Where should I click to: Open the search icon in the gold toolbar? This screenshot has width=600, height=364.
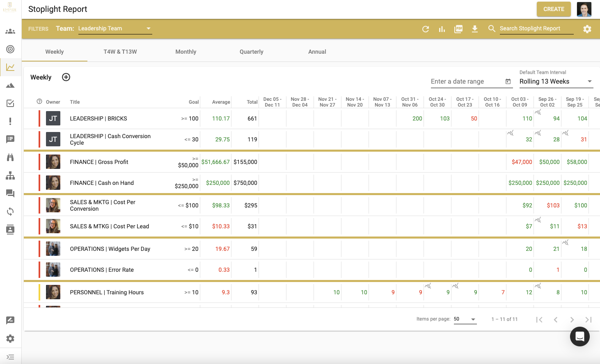[492, 29]
